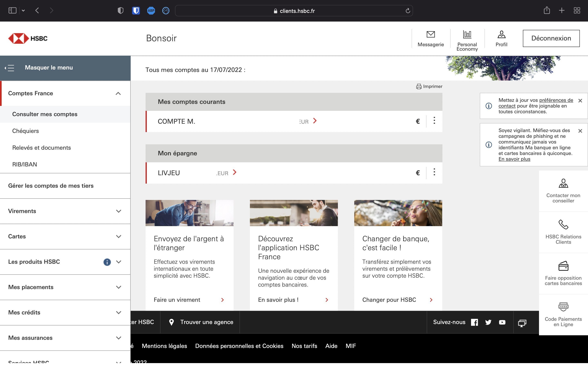This screenshot has height=368, width=588.
Task: Open a new Safari tab
Action: pos(561,10)
